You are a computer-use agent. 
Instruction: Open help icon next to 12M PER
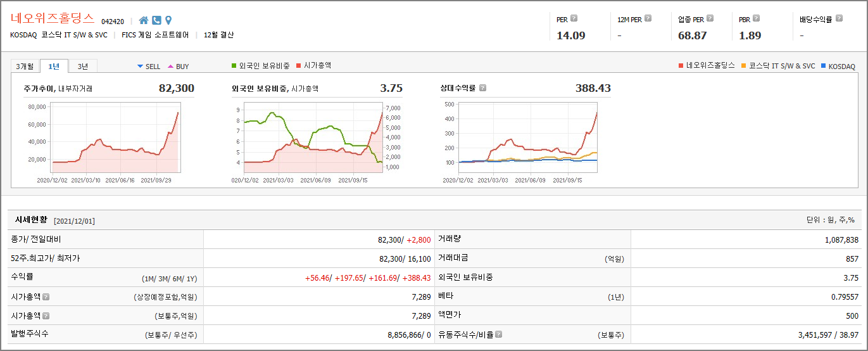click(x=648, y=18)
